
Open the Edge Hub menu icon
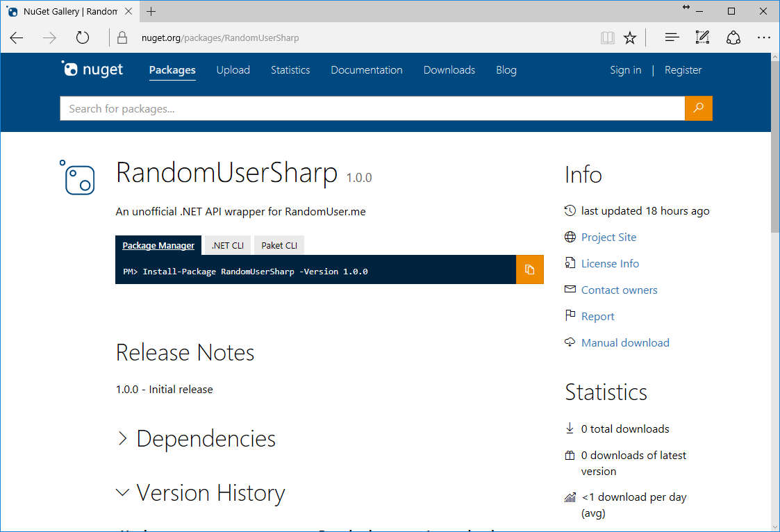(x=672, y=38)
